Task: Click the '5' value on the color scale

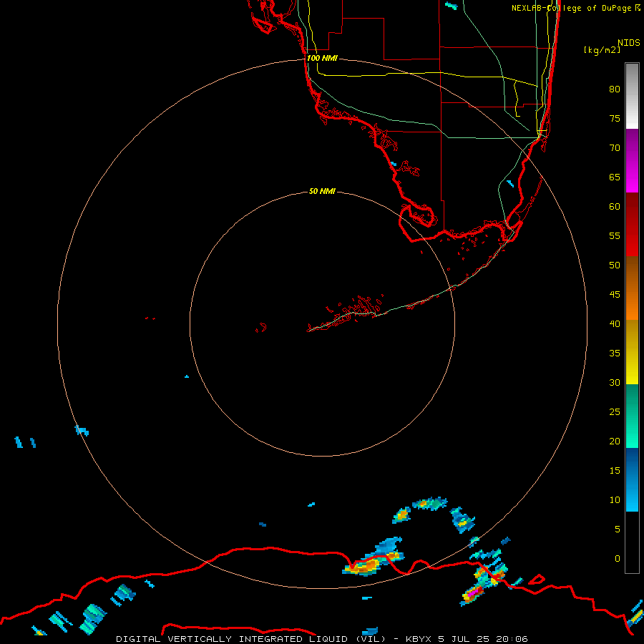Action: pyautogui.click(x=618, y=529)
